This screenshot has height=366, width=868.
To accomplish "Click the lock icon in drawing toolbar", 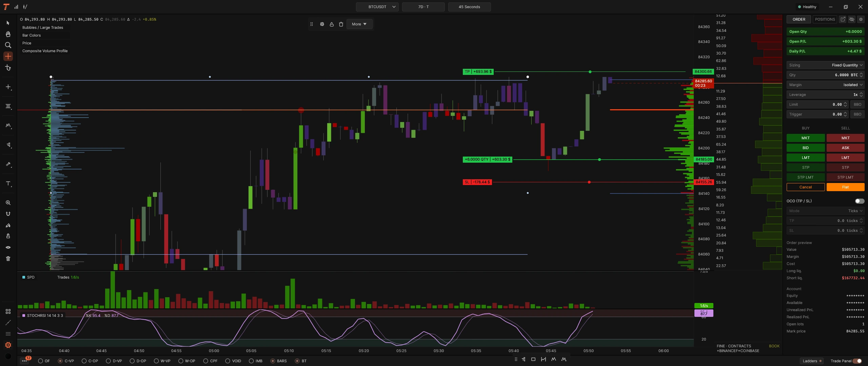I will pyautogui.click(x=332, y=24).
